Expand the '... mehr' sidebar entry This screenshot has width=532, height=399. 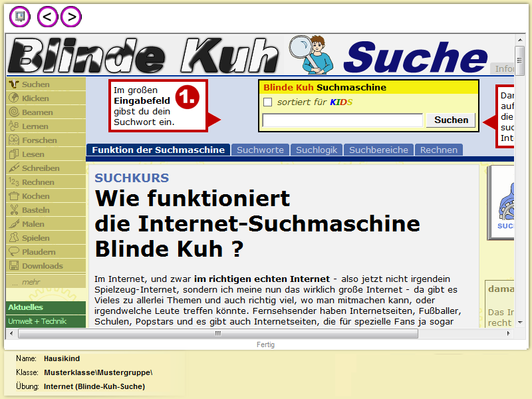(27, 282)
